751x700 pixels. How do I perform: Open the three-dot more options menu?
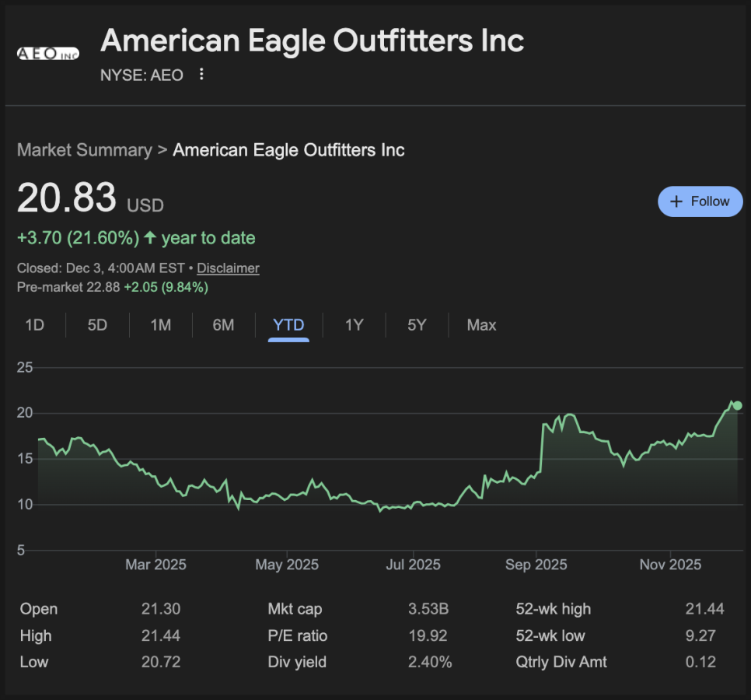[201, 75]
